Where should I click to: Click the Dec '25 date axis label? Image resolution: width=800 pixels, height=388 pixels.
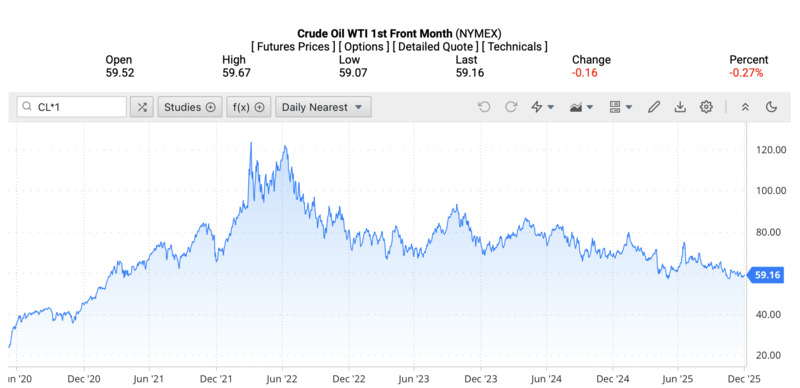click(744, 379)
